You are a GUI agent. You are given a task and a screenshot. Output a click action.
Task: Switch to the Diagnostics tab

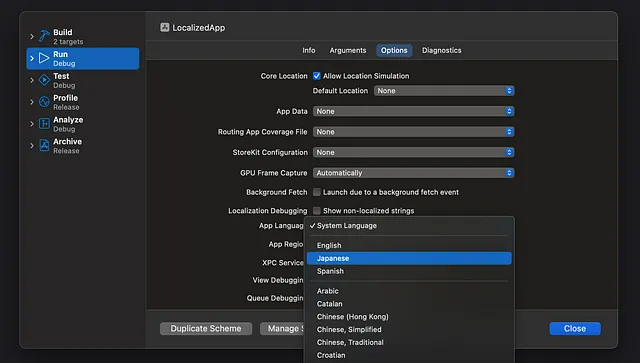click(442, 50)
